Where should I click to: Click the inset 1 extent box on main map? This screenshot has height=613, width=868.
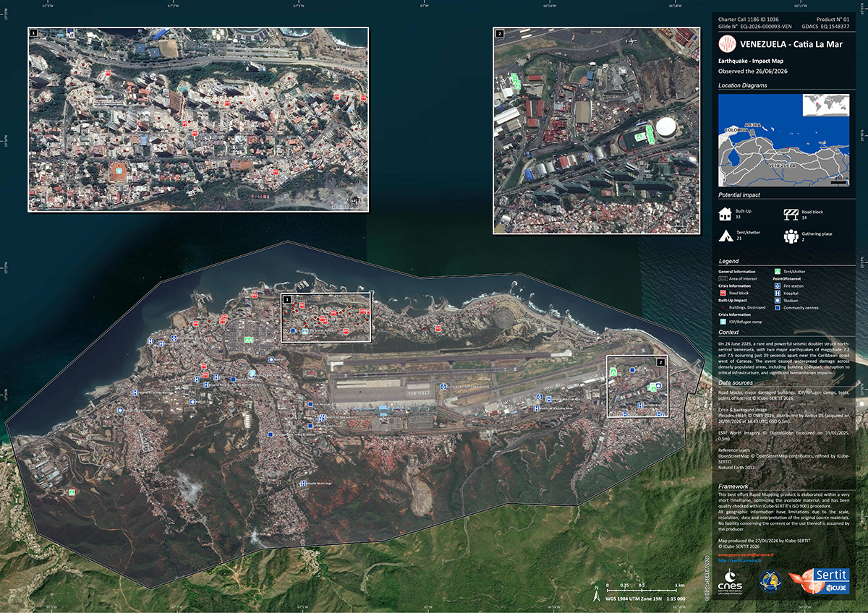point(325,317)
